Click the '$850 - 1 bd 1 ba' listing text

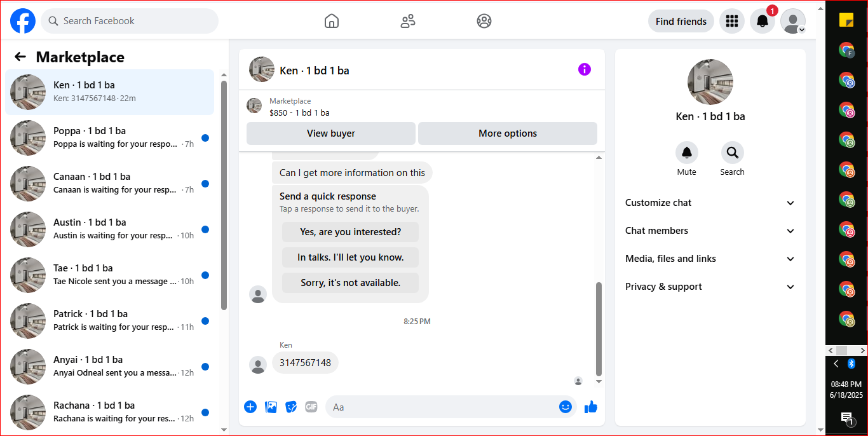click(299, 112)
